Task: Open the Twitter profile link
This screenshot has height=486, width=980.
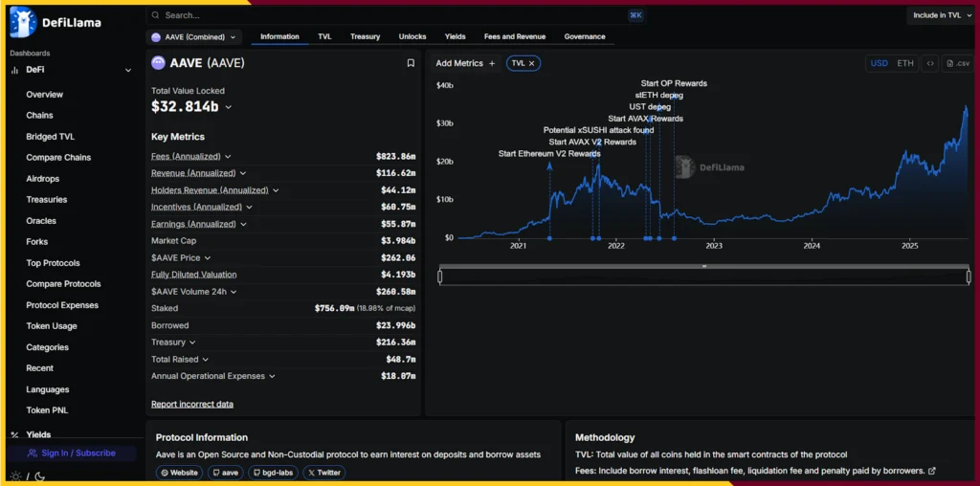Action: 323,473
